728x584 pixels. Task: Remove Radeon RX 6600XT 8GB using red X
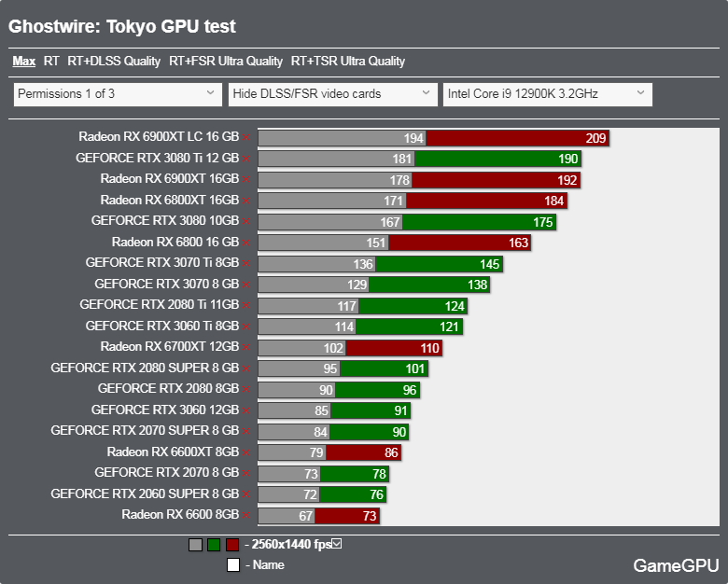(x=246, y=452)
